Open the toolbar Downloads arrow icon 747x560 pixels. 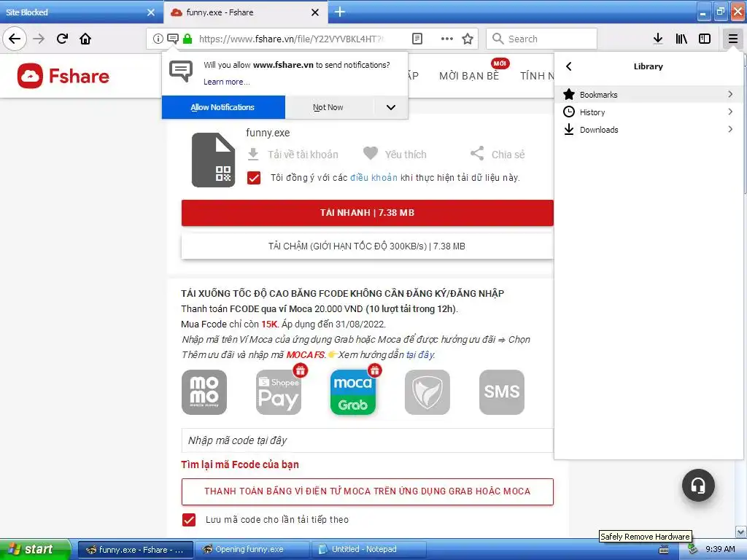point(658,39)
